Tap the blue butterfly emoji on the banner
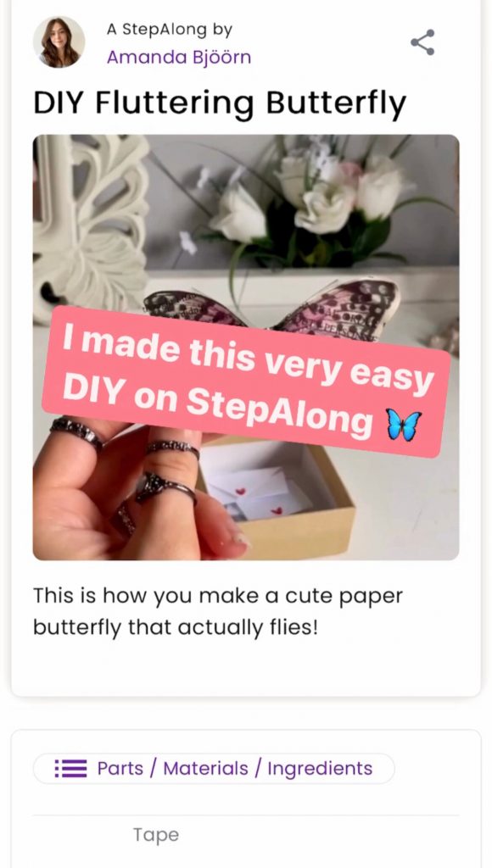This screenshot has height=868, width=492. (x=404, y=425)
